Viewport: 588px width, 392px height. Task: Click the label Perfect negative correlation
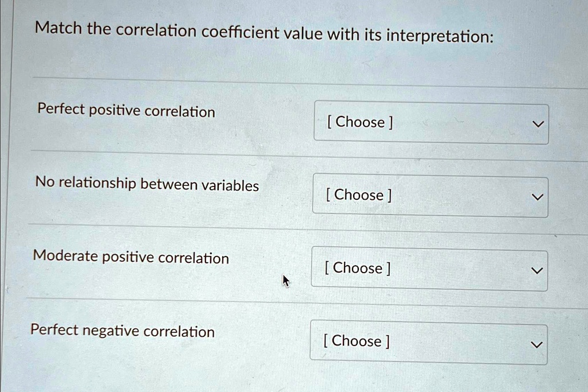[x=124, y=331]
